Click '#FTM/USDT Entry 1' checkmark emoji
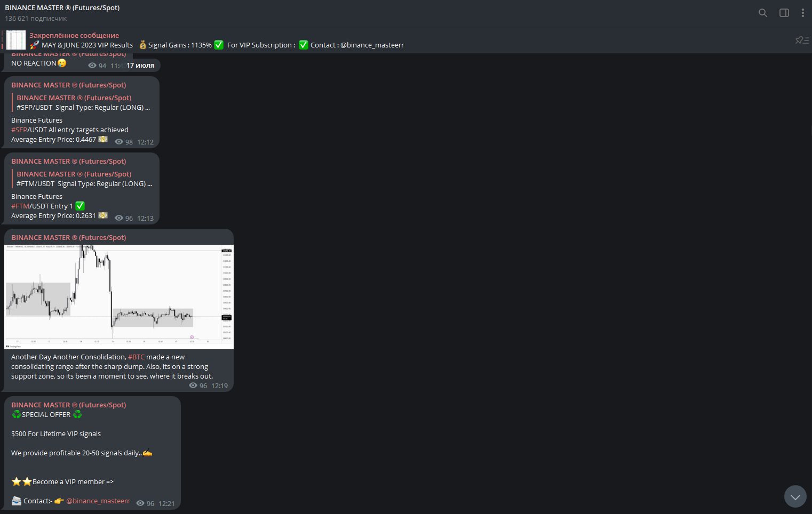812x514 pixels. [80, 206]
